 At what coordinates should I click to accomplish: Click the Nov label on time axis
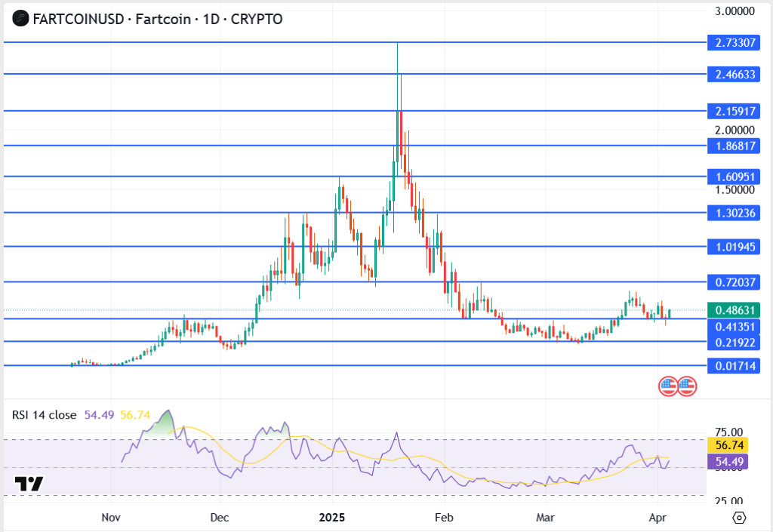111,518
